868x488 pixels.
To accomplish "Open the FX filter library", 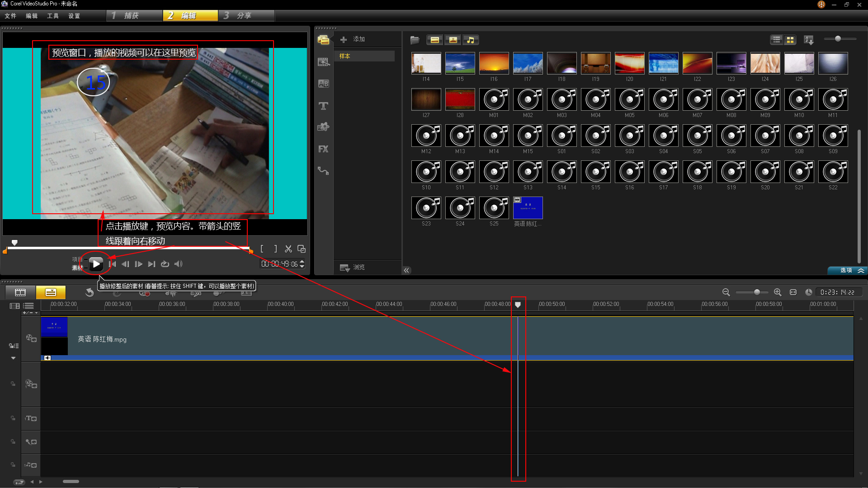I will pyautogui.click(x=323, y=149).
